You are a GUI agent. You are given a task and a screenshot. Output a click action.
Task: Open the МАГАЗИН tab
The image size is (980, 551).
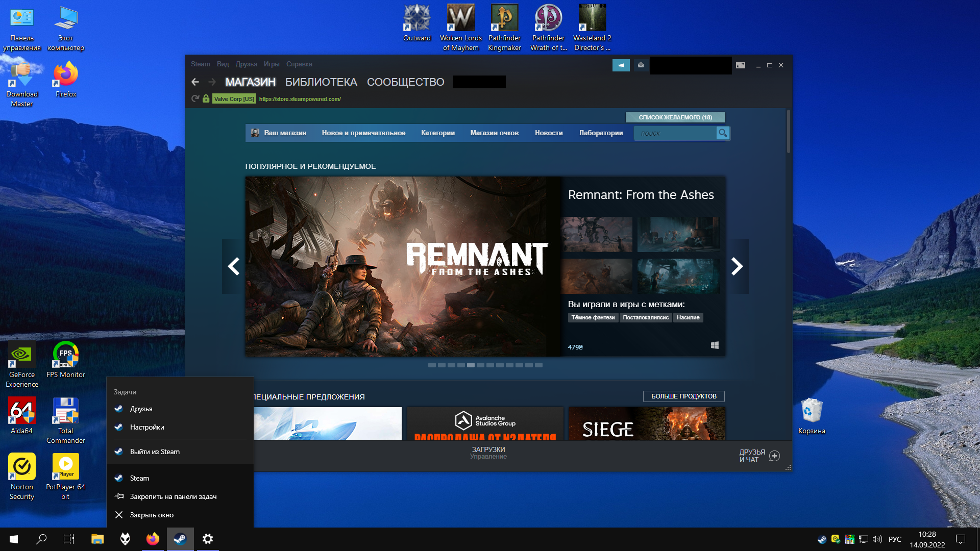point(251,82)
